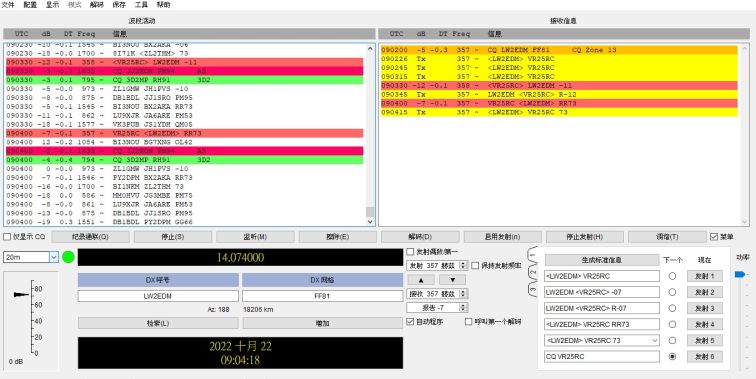This screenshot has width=756, height=379.
Task: Switch to message tab 1
Action: click(533, 255)
